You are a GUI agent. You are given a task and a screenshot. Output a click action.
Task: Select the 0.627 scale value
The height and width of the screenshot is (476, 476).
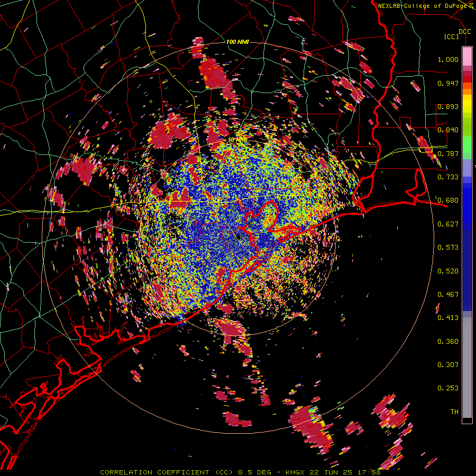click(448, 224)
